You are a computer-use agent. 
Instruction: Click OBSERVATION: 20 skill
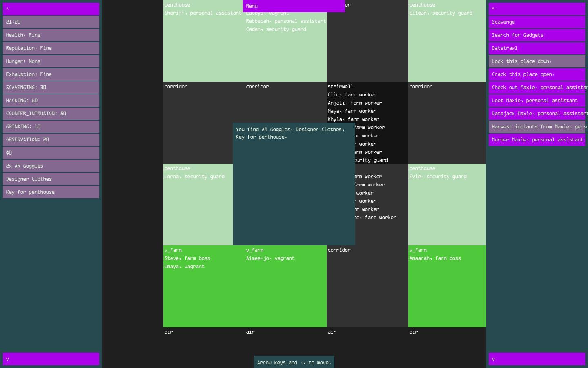[x=51, y=140]
